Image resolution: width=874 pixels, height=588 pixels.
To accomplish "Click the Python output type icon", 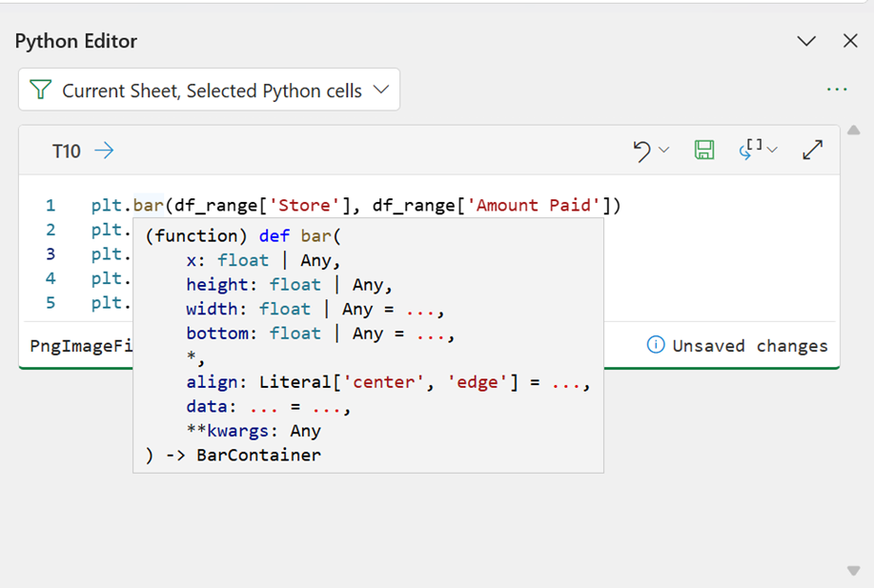I will coord(750,150).
